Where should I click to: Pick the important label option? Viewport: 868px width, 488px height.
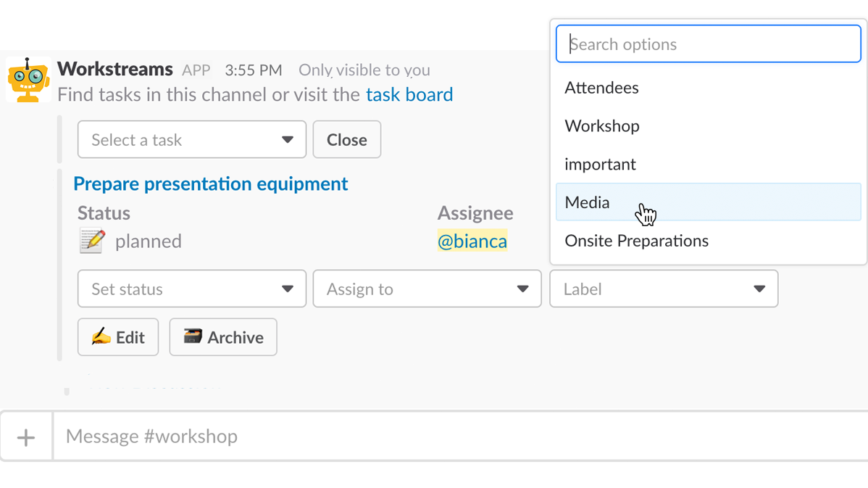600,165
